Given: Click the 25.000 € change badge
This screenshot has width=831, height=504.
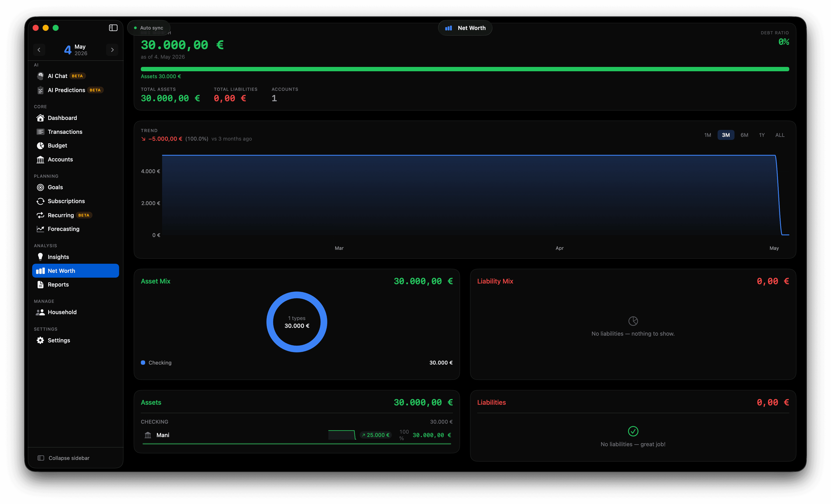Looking at the screenshot, I should point(375,435).
